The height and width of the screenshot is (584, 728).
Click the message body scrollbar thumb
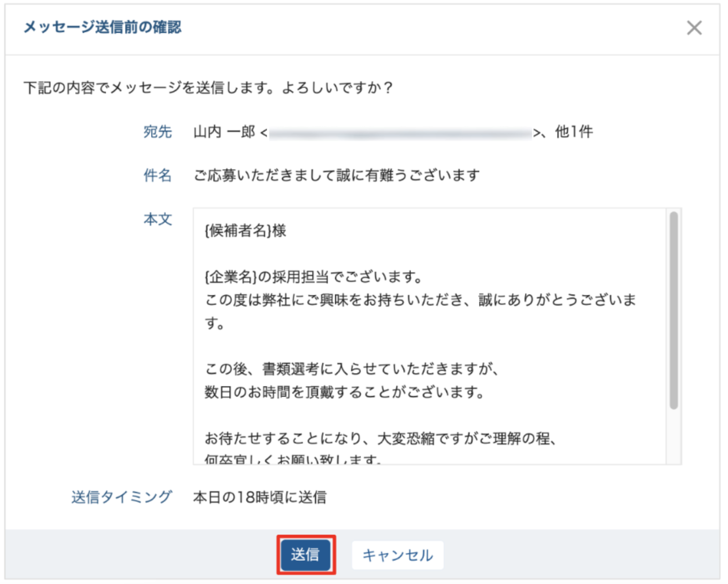point(673,310)
